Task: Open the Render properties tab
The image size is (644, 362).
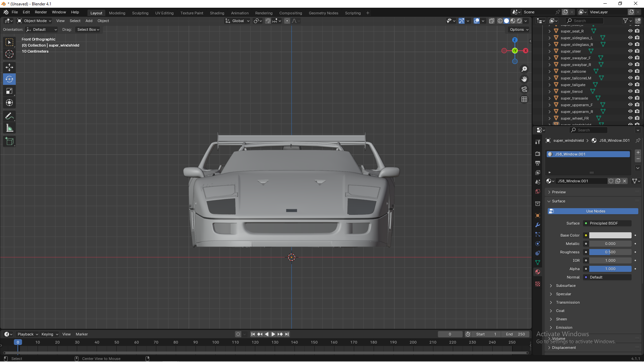Action: click(538, 154)
